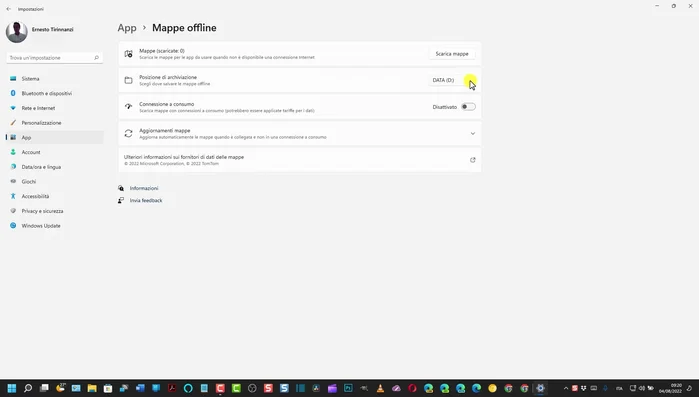Click the Dropbox tray icon

coord(584,388)
